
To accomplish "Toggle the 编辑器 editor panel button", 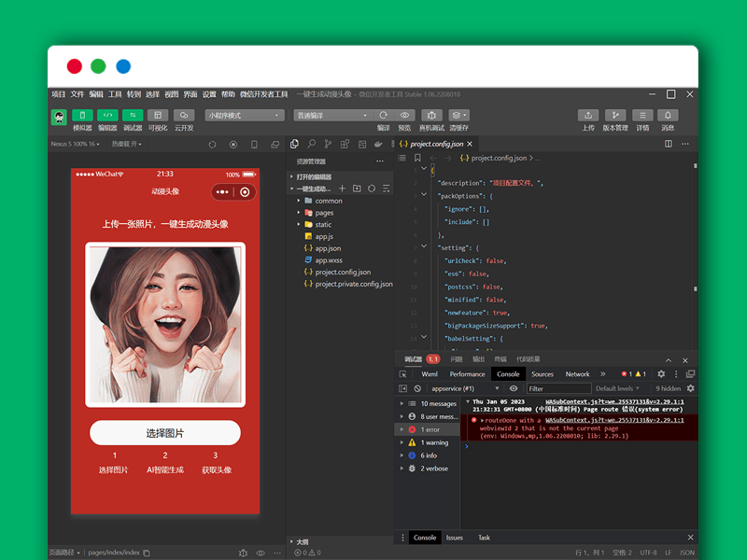I will click(107, 116).
